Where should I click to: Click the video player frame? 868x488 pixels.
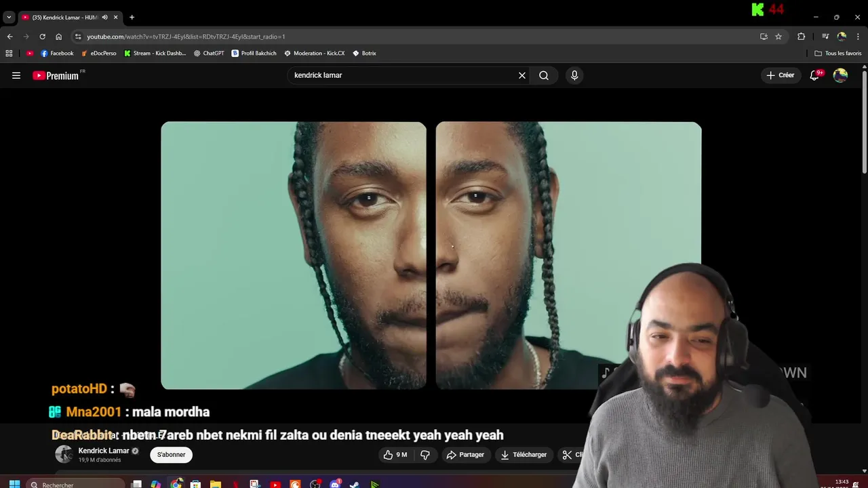pyautogui.click(x=431, y=256)
